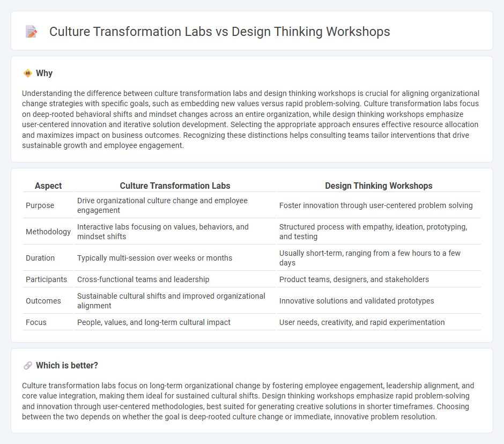Click the orange diamond icon next to Why
504x444 pixels.
click(28, 73)
